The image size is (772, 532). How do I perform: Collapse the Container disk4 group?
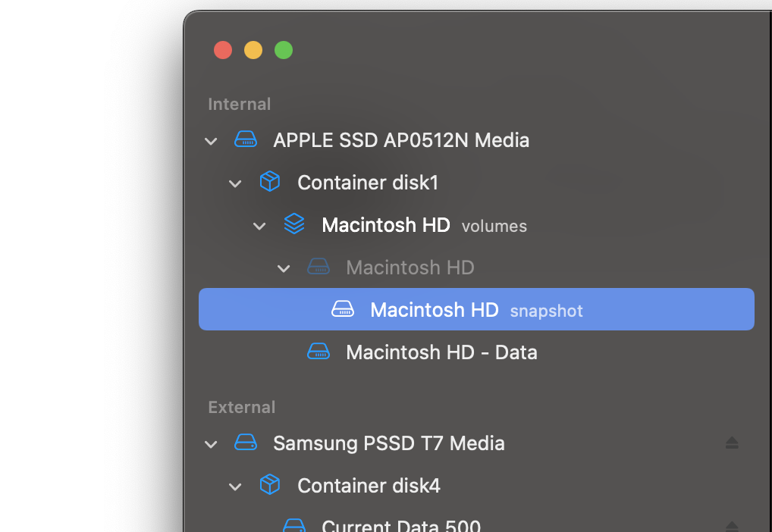(x=235, y=487)
